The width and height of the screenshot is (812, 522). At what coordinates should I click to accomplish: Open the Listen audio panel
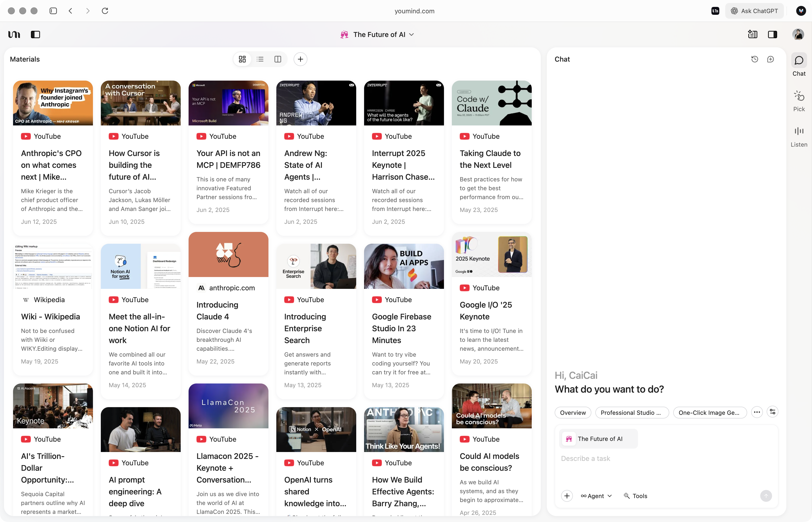(x=798, y=136)
